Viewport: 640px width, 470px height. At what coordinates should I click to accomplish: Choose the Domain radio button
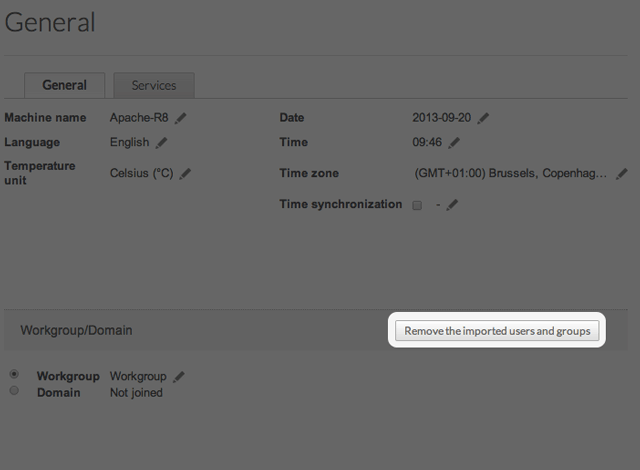(14, 391)
